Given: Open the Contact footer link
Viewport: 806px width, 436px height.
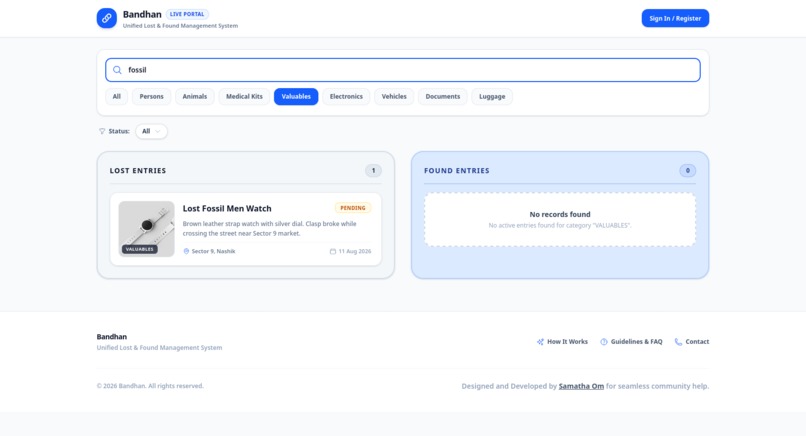Looking at the screenshot, I should [692, 342].
